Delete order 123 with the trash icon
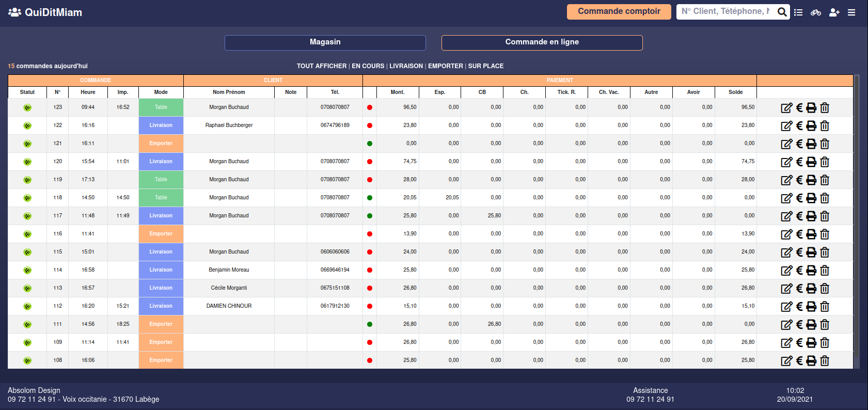Image resolution: width=868 pixels, height=410 pixels. coord(825,107)
